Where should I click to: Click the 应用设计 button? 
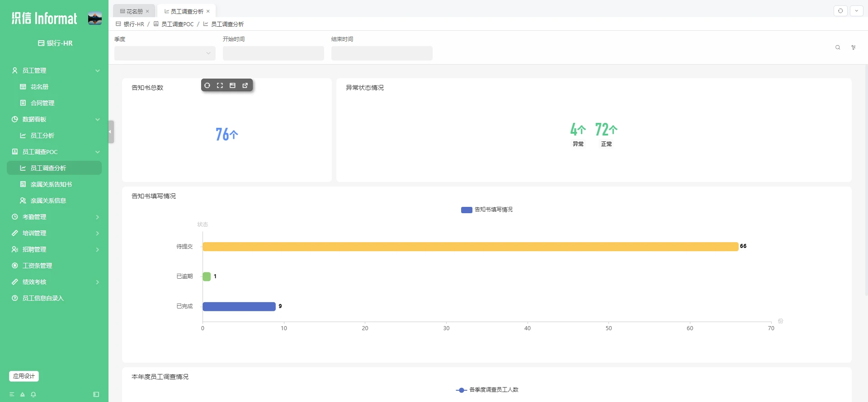pyautogui.click(x=24, y=376)
